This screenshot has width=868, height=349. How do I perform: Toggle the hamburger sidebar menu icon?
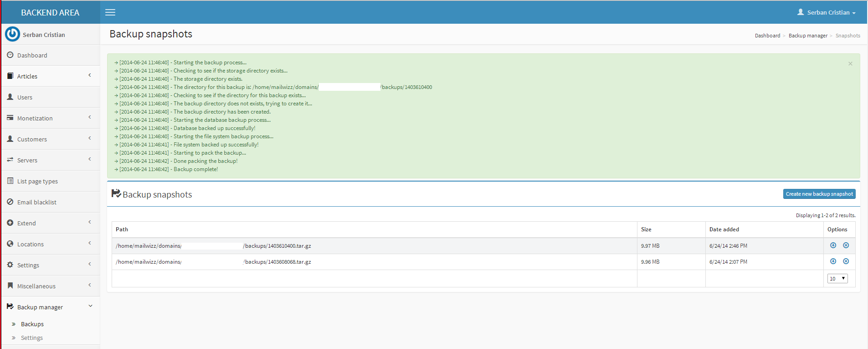click(x=110, y=12)
